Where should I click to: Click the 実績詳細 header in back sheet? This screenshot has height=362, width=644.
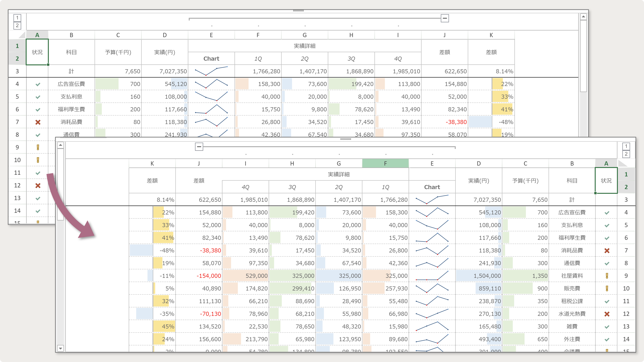click(x=304, y=46)
